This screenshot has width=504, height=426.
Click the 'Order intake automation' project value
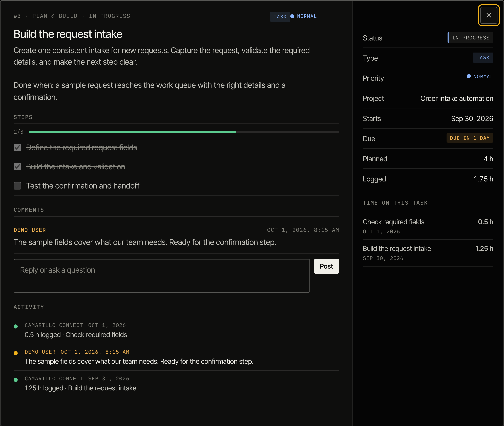(x=457, y=99)
